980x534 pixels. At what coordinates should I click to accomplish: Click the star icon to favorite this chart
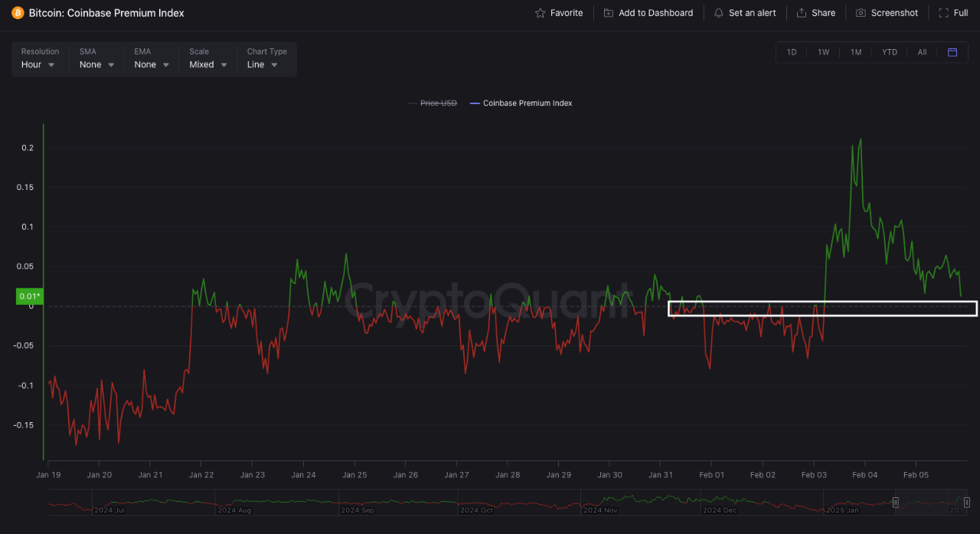point(540,12)
